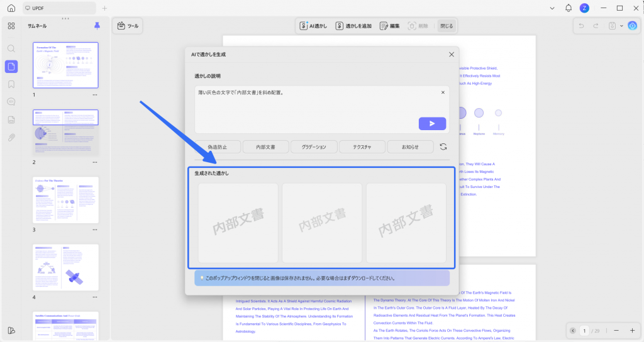
Task: Click the redo arrow icon
Action: (x=596, y=26)
